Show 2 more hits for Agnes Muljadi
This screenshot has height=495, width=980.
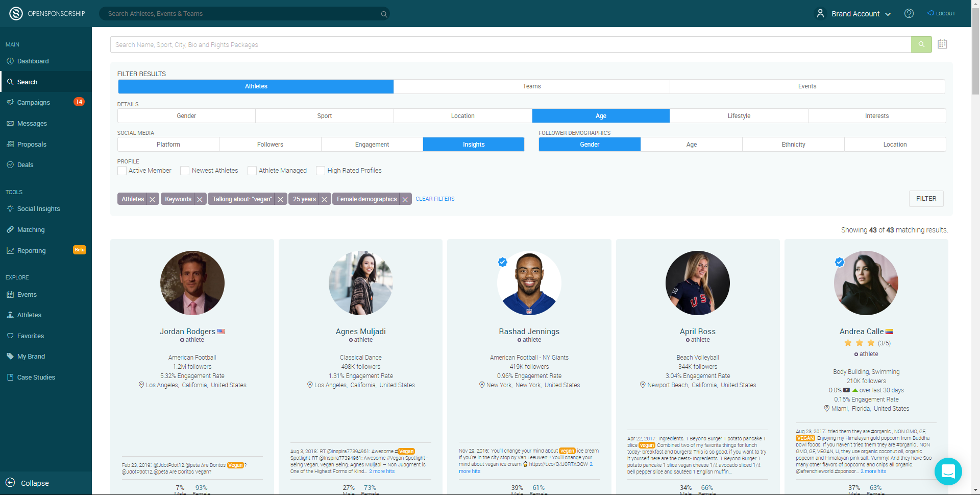pos(382,472)
